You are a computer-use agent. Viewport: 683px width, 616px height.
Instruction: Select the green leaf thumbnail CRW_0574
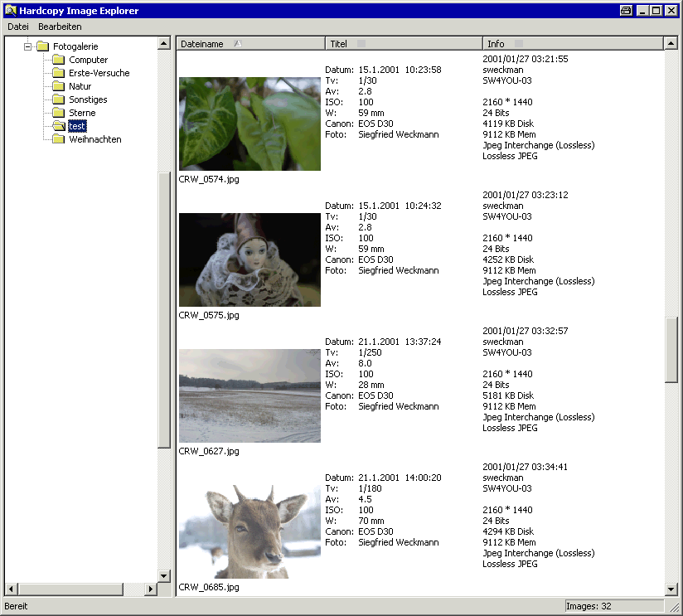tap(249, 124)
